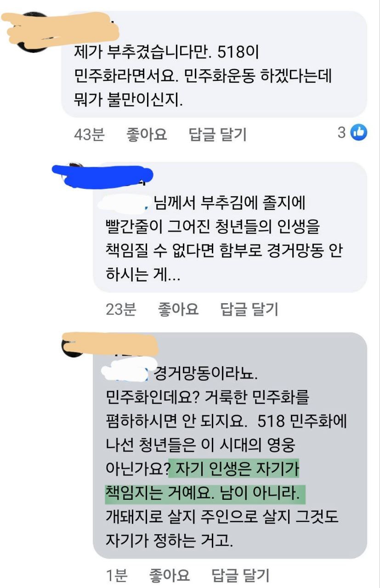Like the comment posted 23분 ago
380x588 pixels.
click(178, 309)
